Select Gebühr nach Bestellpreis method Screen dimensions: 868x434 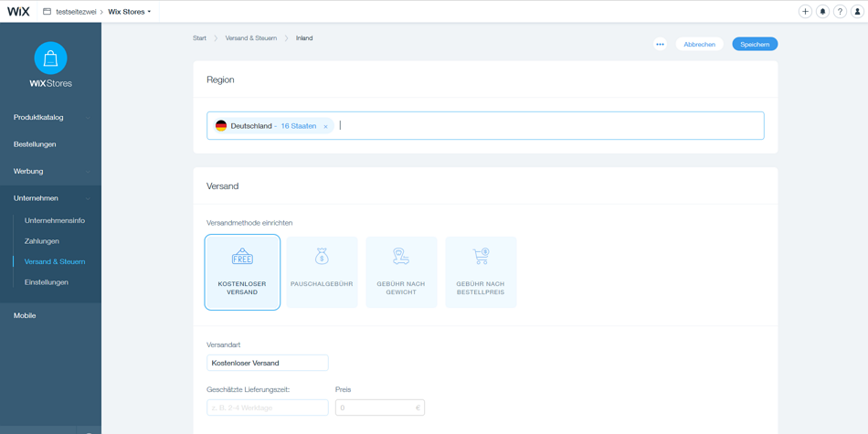tap(481, 272)
